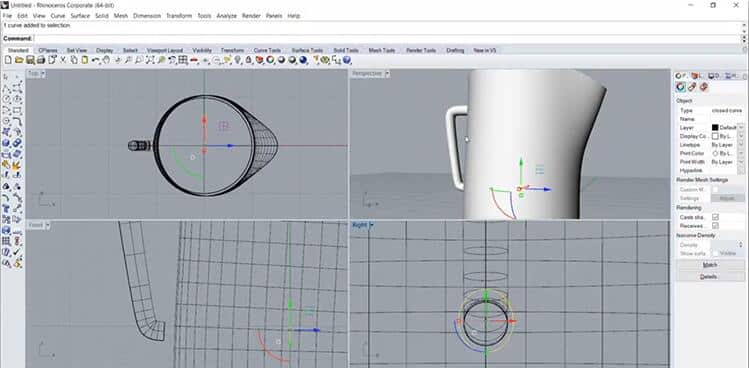Toggle the Custom Mesh checkbox
The height and width of the screenshot is (368, 749).
point(715,189)
